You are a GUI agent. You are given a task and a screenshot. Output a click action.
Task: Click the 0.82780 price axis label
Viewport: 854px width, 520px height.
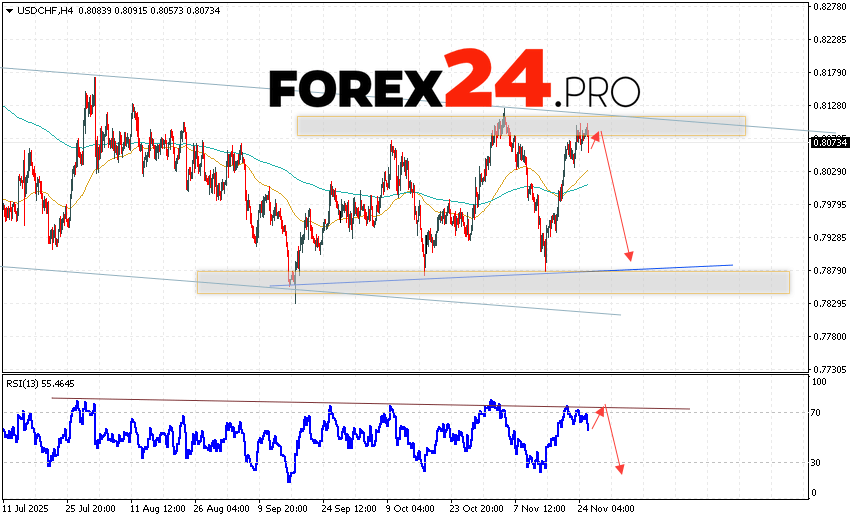tap(829, 7)
